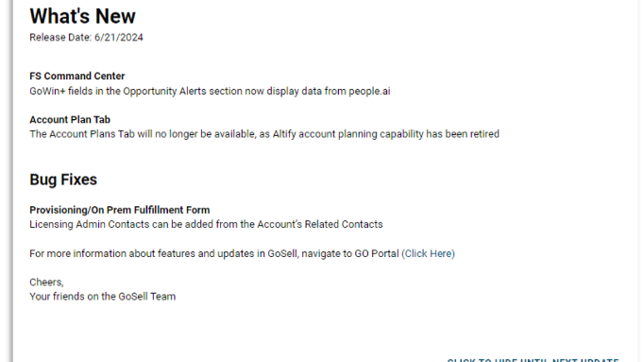Click the 'people.ai' text
Image resolution: width=644 pixels, height=362 pixels.
369,91
